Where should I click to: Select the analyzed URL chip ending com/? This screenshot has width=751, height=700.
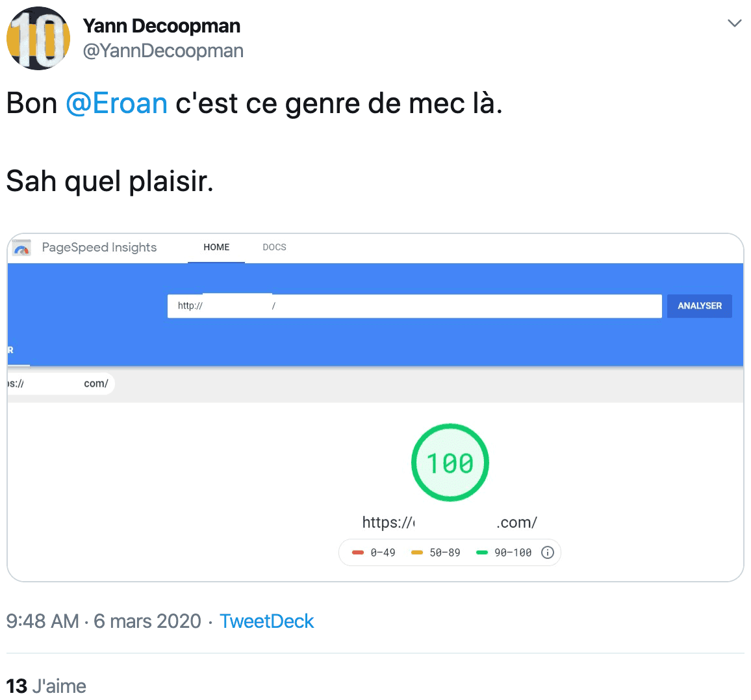(x=61, y=383)
